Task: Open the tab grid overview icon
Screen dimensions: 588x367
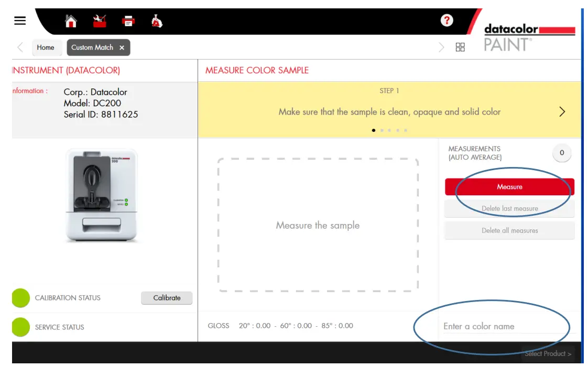Action: [x=460, y=47]
